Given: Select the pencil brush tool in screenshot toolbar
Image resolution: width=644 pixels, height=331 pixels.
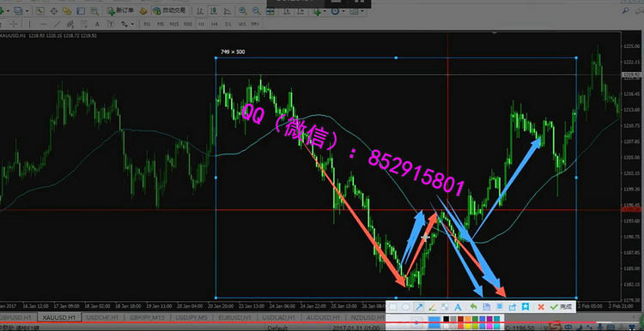Looking at the screenshot, I should tap(432, 306).
